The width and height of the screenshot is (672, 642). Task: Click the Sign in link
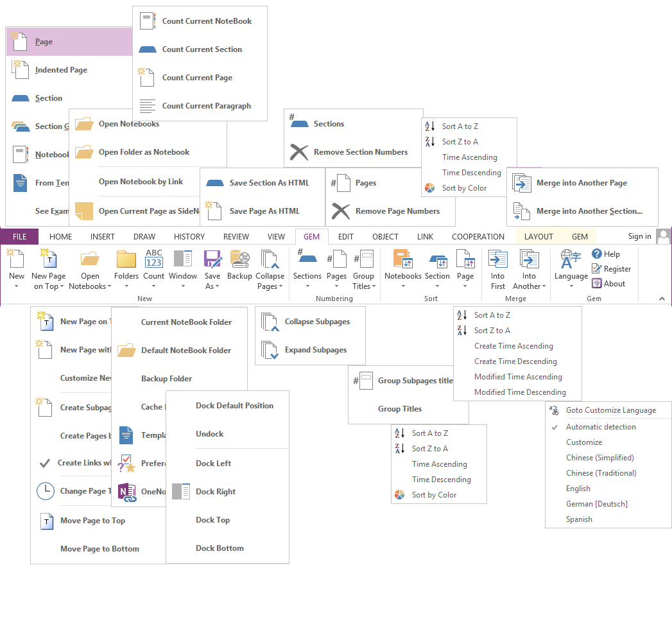(x=639, y=236)
